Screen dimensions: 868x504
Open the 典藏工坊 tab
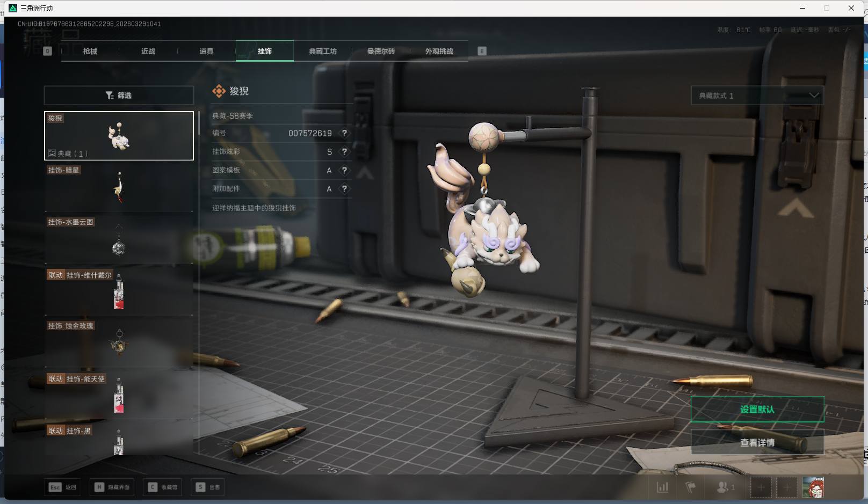coord(323,52)
